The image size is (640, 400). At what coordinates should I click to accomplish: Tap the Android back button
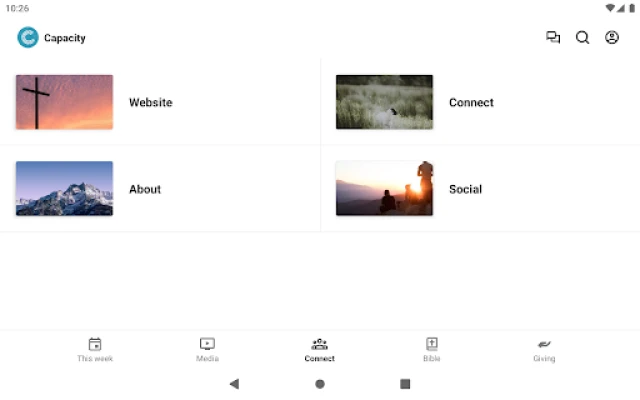pyautogui.click(x=234, y=384)
